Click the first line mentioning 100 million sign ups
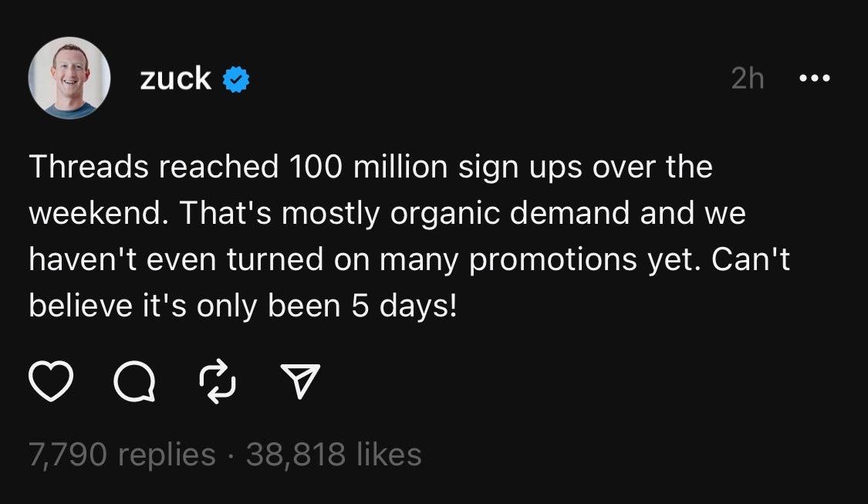The width and height of the screenshot is (868, 504). [370, 167]
